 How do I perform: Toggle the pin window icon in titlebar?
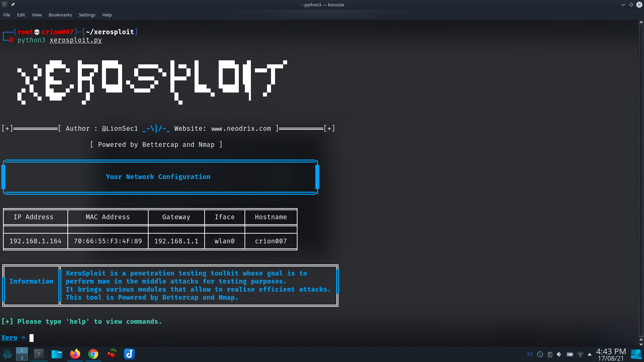pos(13,5)
